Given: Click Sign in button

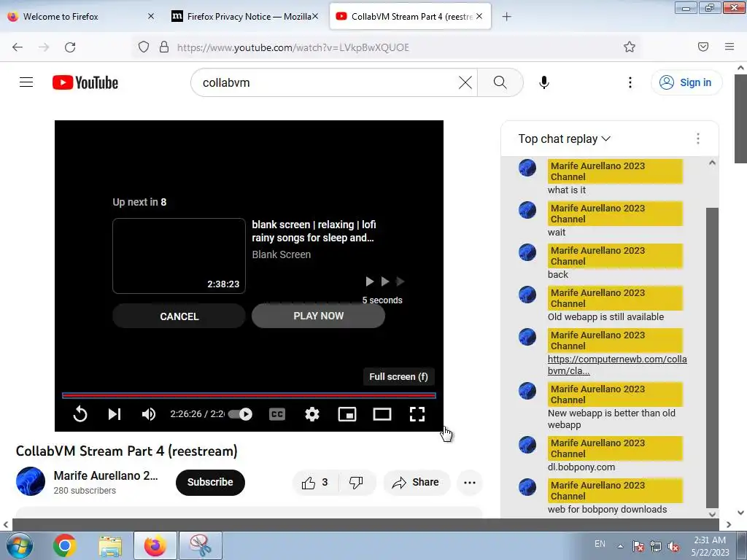Looking at the screenshot, I should click(x=686, y=82).
